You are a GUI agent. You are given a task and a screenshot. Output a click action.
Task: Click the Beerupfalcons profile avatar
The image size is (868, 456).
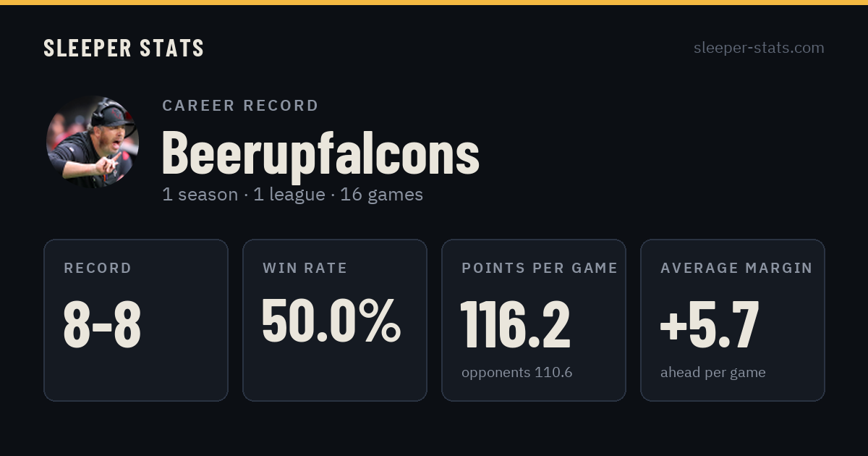[93, 142]
